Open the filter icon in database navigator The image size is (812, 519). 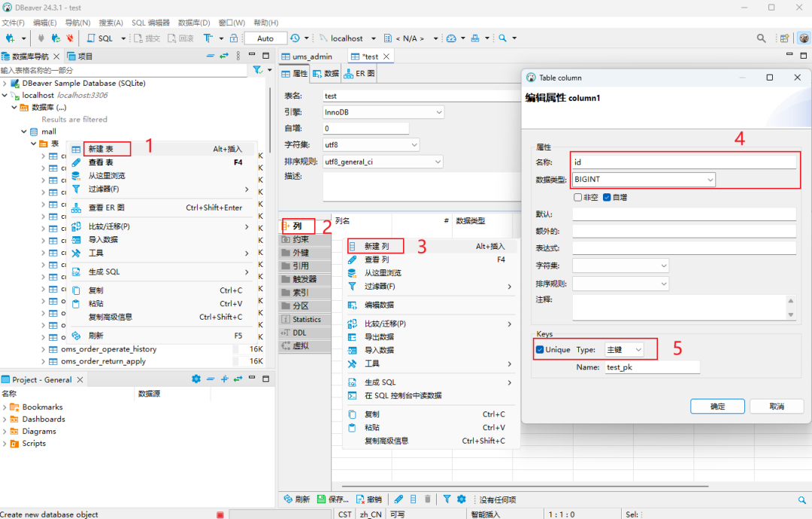point(256,68)
